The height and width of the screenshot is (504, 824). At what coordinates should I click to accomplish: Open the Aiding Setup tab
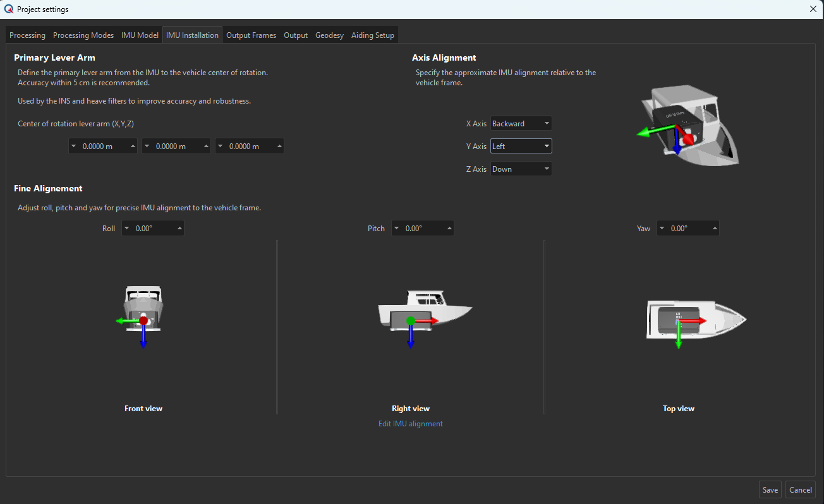(372, 35)
